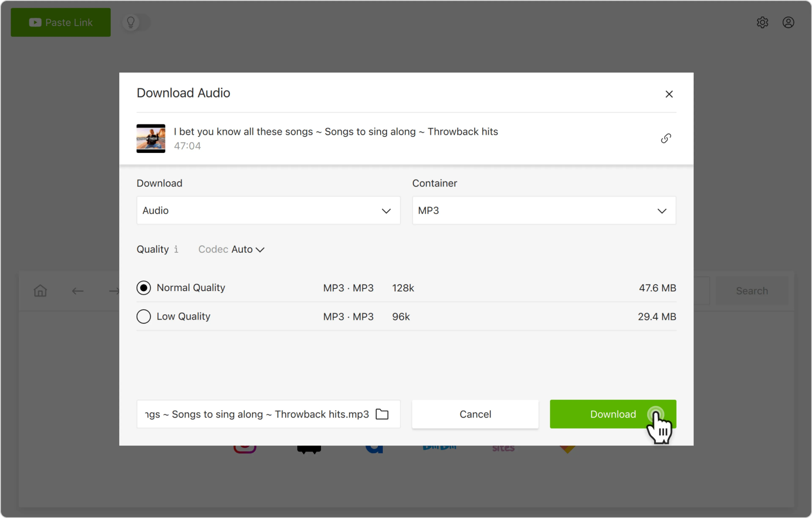This screenshot has width=812, height=518.
Task: Open the user account icon
Action: point(788,23)
